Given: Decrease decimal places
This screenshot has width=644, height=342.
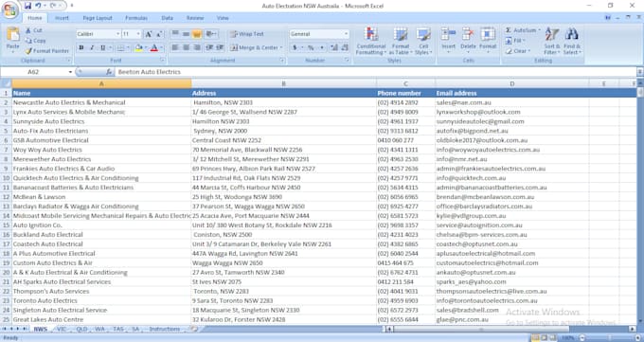Looking at the screenshot, I should (x=345, y=47).
